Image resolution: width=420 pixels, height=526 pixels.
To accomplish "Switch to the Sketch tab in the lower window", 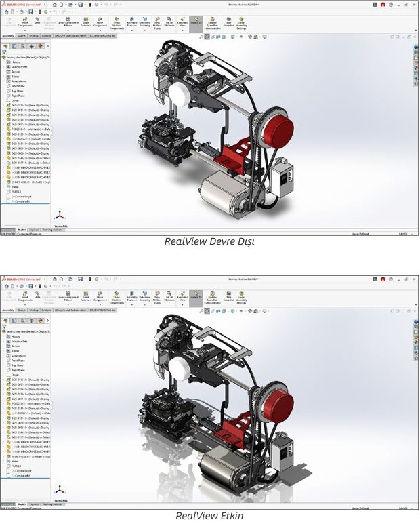I will (22, 310).
